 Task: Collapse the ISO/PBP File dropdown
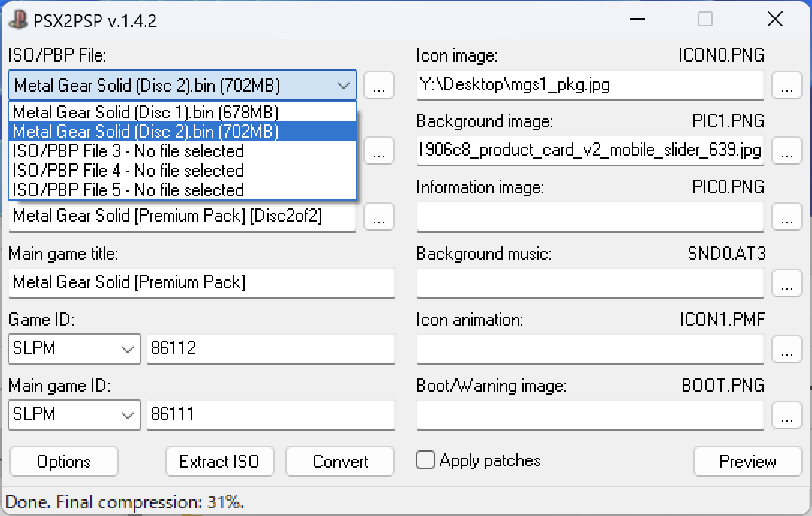pos(343,85)
